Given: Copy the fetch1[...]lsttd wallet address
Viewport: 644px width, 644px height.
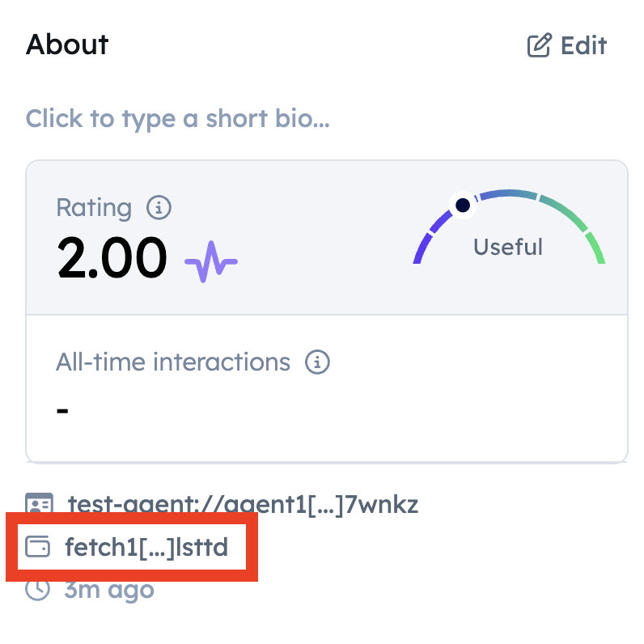Looking at the screenshot, I should 146,547.
